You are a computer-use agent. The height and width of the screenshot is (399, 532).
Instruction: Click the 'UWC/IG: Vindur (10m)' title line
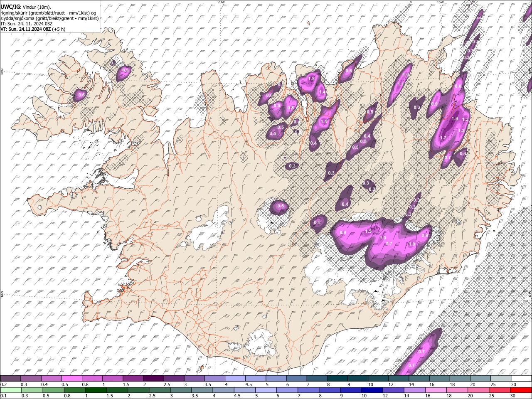[x=26, y=7]
